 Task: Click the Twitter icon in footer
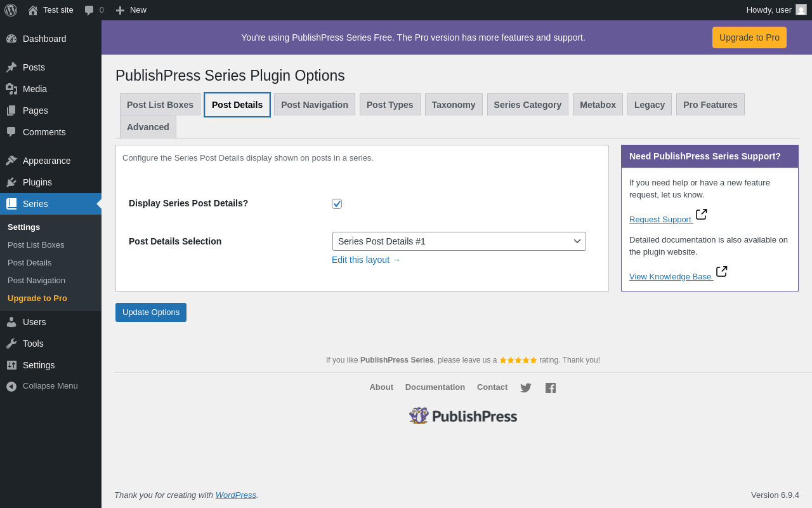tap(526, 388)
